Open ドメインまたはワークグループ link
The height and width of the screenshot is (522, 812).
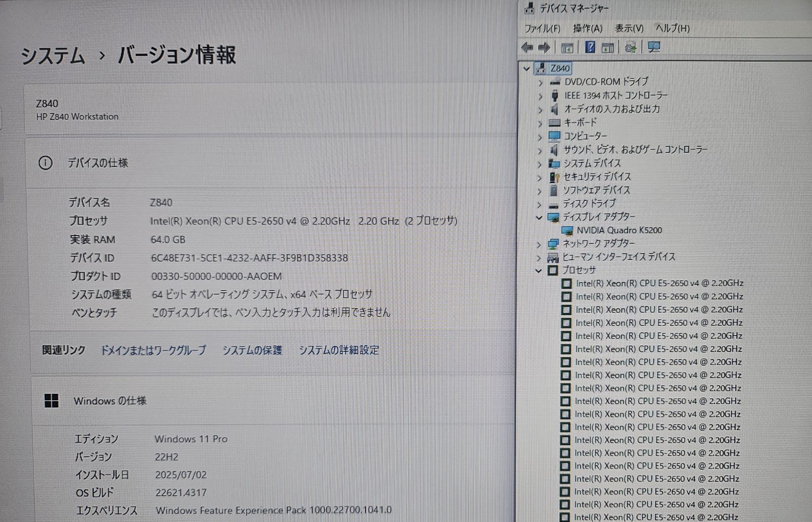click(153, 350)
